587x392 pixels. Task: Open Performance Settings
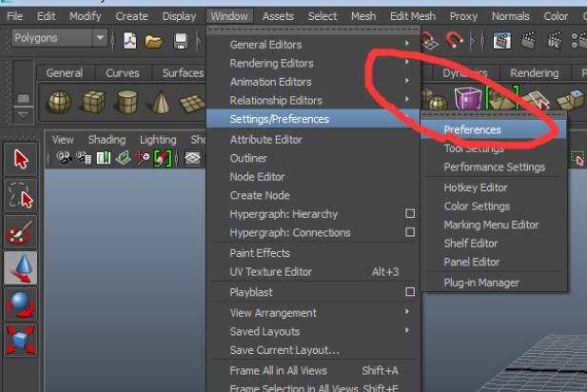point(494,167)
